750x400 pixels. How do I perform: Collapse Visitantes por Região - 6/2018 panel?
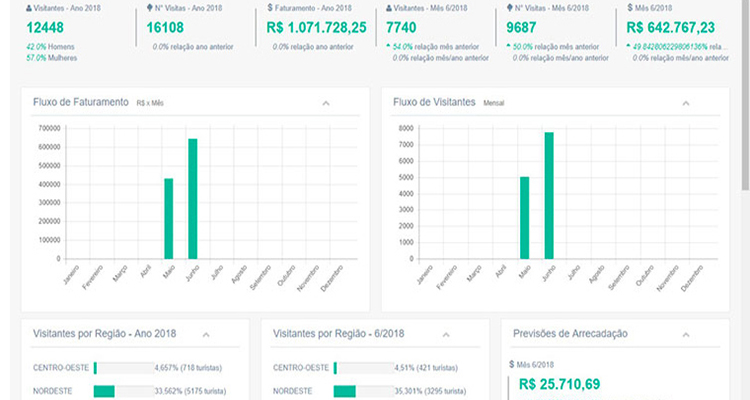coord(446,334)
